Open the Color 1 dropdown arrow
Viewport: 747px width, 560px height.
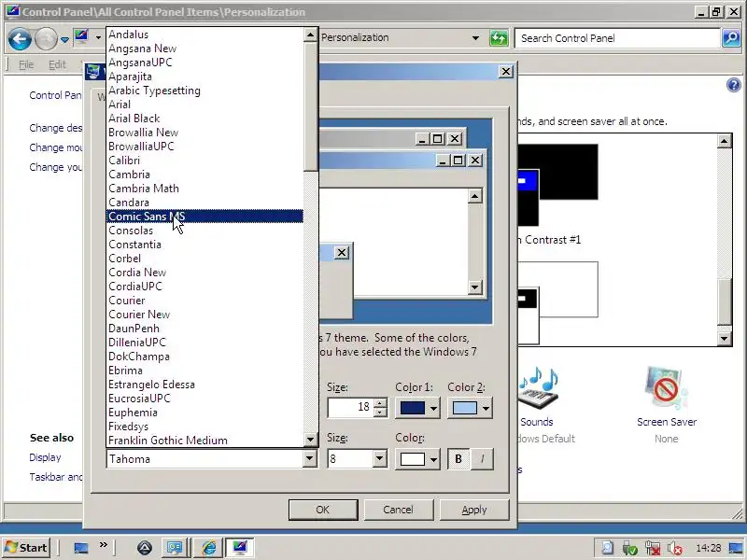click(433, 408)
